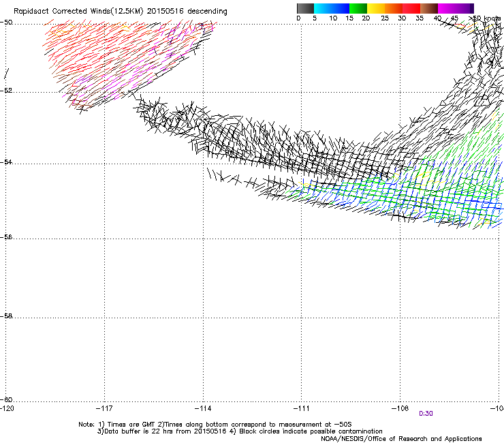Click the -50 latitude axis label
Image resolution: width=504 pixels, height=443 pixels.
6,22
